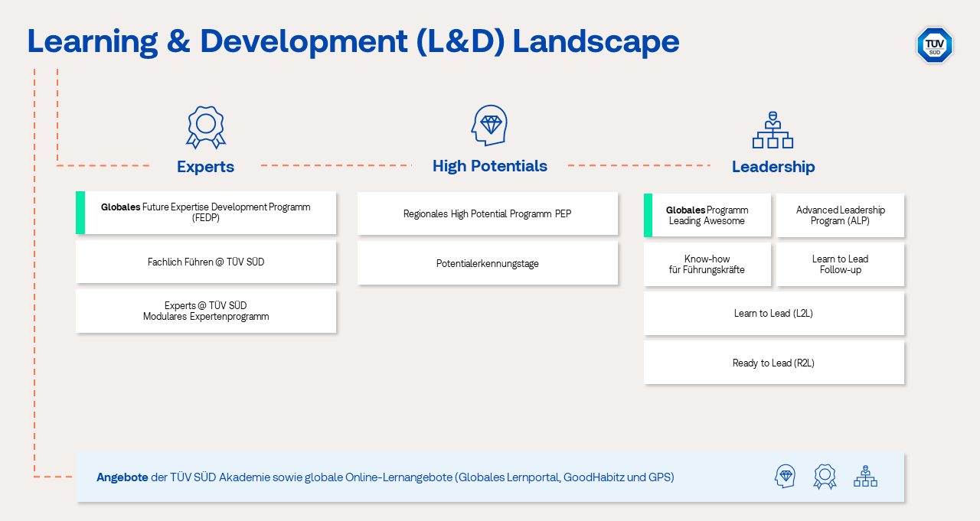
Task: Open Learn to Lead Follow-up card
Action: [841, 265]
